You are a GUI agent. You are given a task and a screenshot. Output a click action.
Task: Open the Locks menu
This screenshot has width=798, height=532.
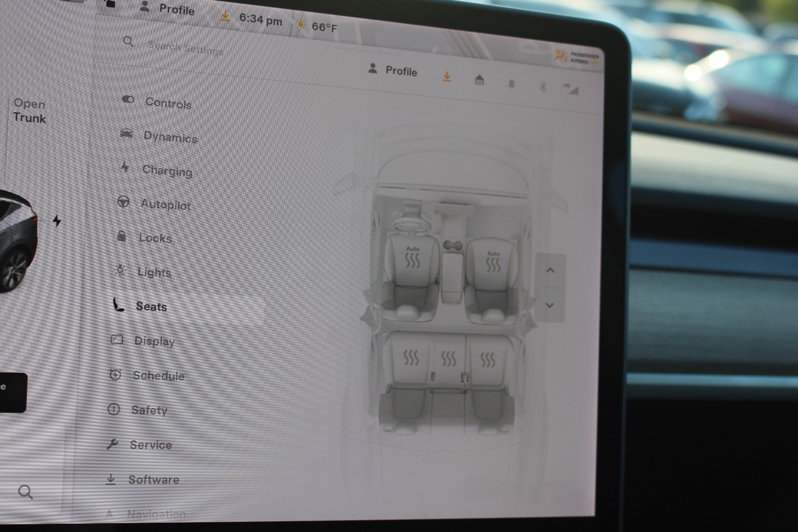(x=155, y=238)
